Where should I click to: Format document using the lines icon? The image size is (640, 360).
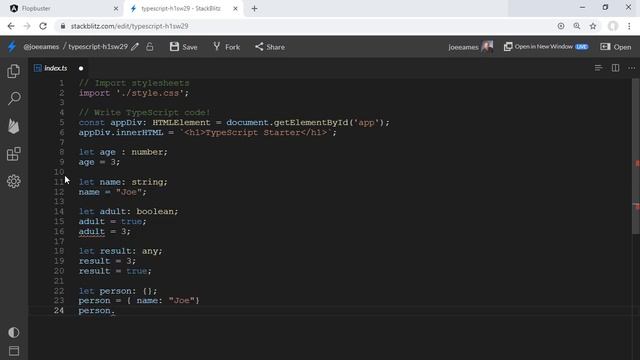coord(598,68)
